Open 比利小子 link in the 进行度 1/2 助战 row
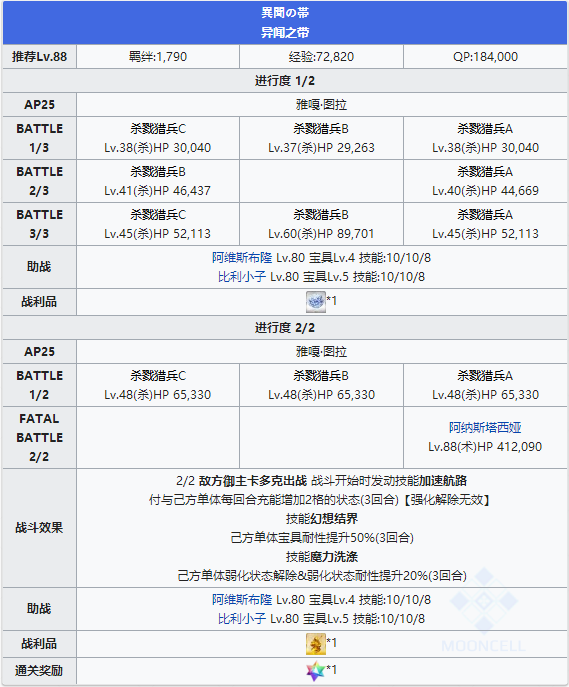This screenshot has height=687, width=569. tap(242, 276)
